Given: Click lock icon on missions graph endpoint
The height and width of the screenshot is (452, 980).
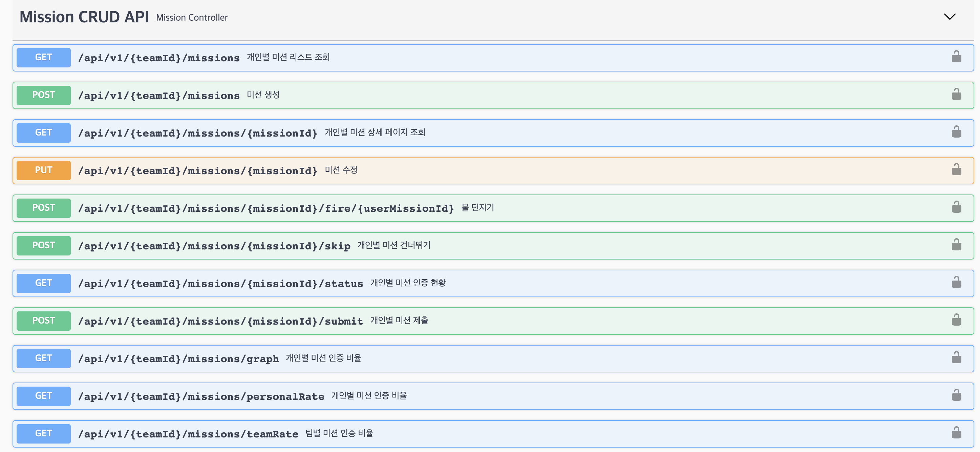Looking at the screenshot, I should pyautogui.click(x=956, y=358).
